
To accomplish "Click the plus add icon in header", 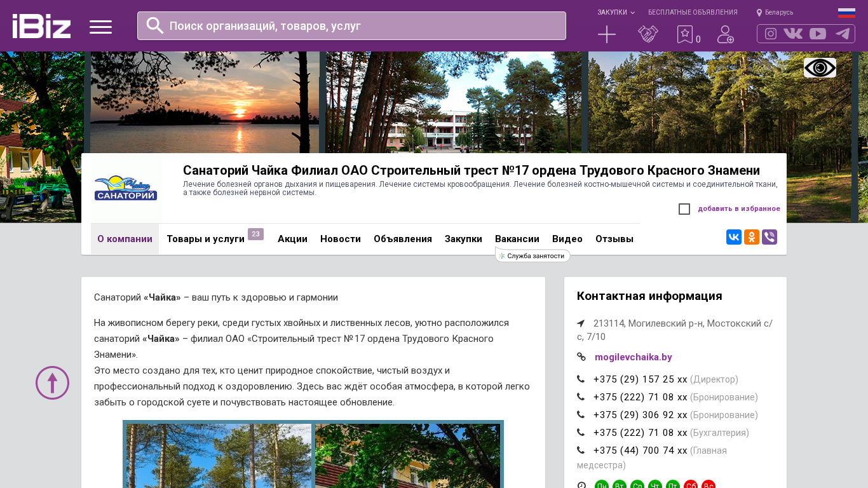I will pyautogui.click(x=607, y=34).
